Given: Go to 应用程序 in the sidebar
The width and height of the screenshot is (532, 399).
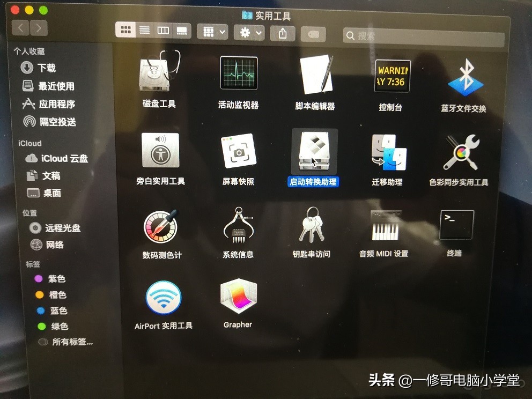Looking at the screenshot, I should click(x=57, y=105).
